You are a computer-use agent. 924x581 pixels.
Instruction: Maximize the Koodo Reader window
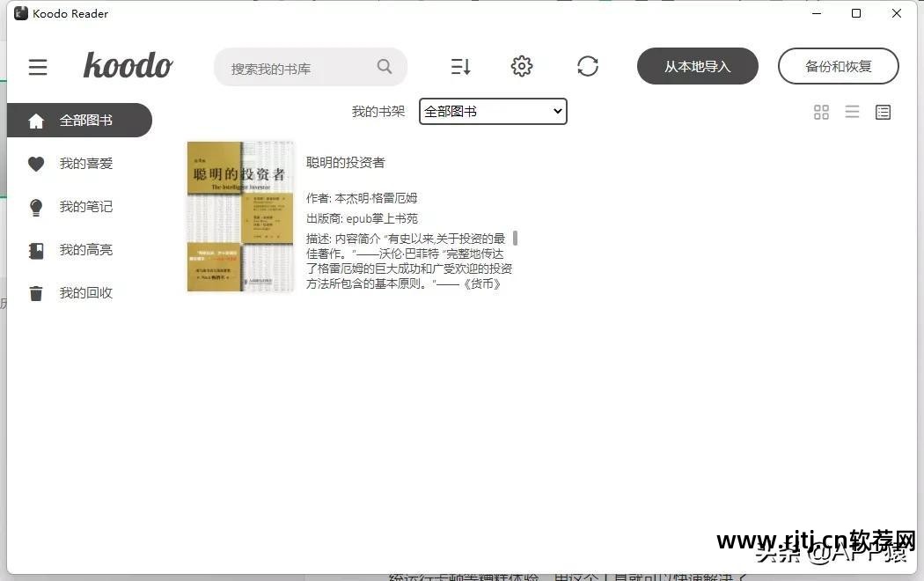click(x=856, y=13)
